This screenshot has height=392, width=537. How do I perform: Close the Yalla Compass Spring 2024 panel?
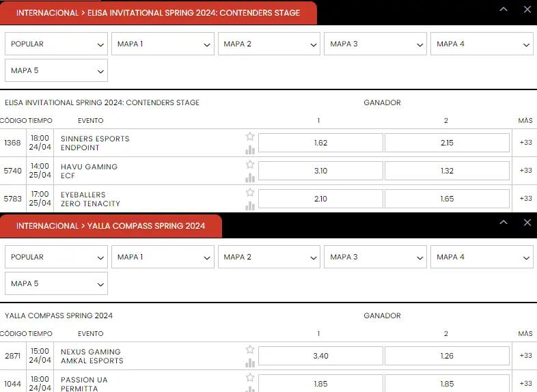(527, 223)
